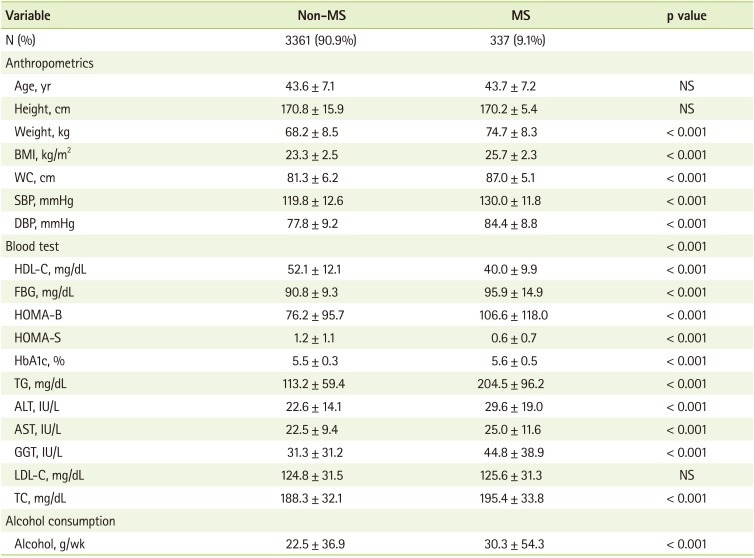754x558 pixels.
Task: Click the p value column header
Action: [686, 17]
